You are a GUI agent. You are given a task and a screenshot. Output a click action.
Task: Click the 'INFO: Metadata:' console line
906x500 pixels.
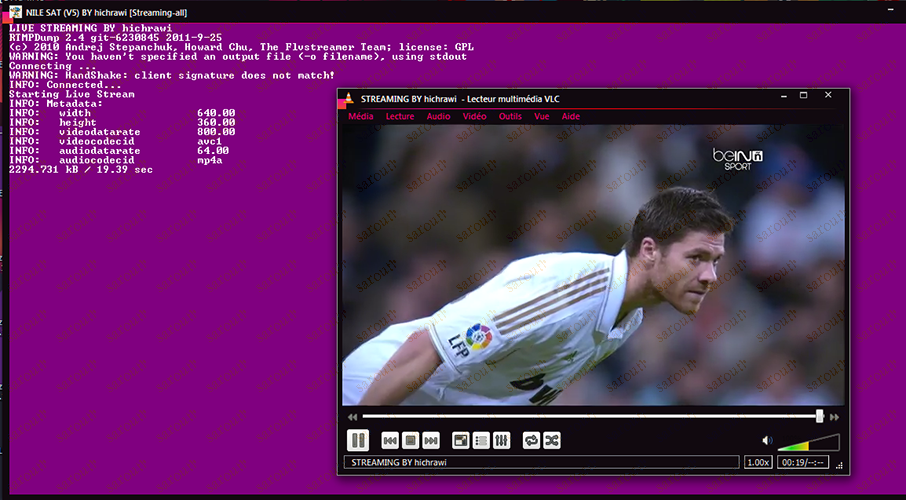click(x=56, y=103)
